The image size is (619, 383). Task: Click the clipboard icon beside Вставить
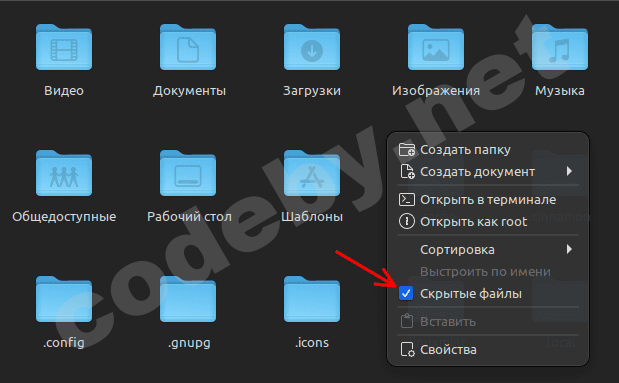[407, 321]
